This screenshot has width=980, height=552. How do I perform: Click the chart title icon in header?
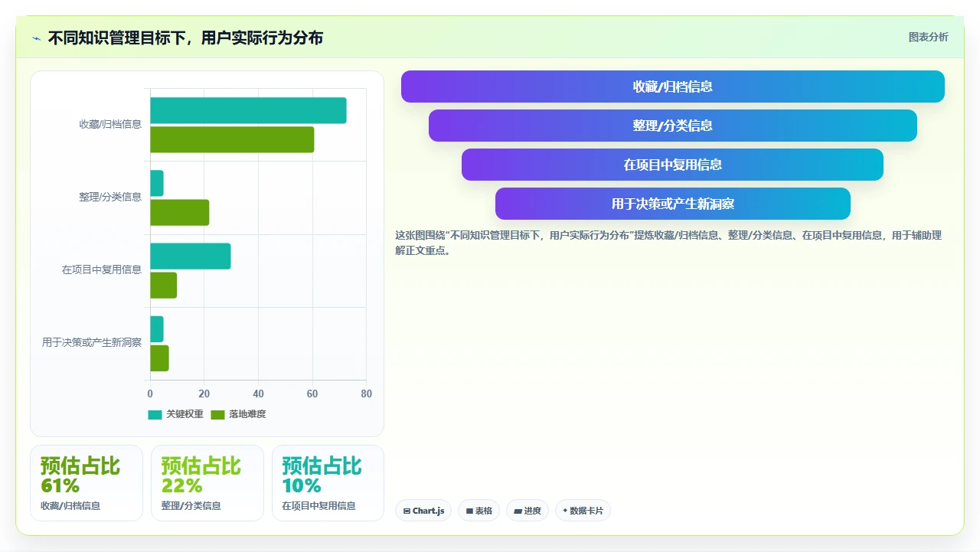pos(36,38)
